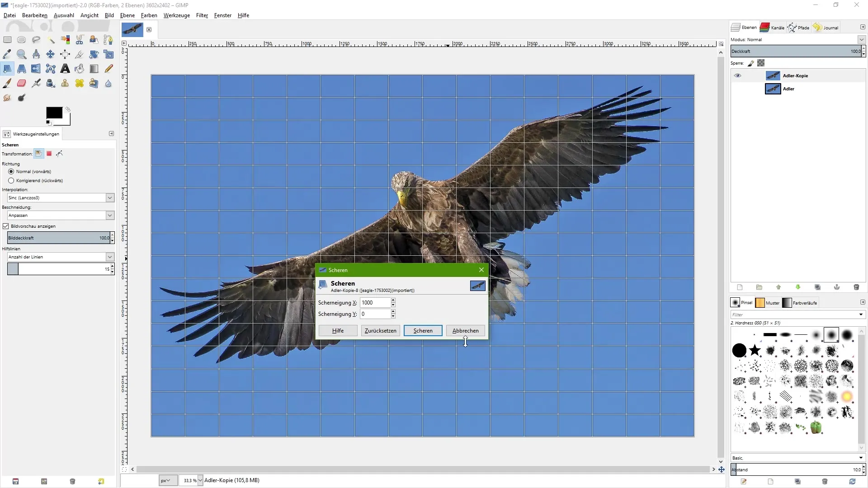The height and width of the screenshot is (488, 868).
Task: Toggle Bildvorschau anzeigen checkbox
Action: (x=6, y=226)
